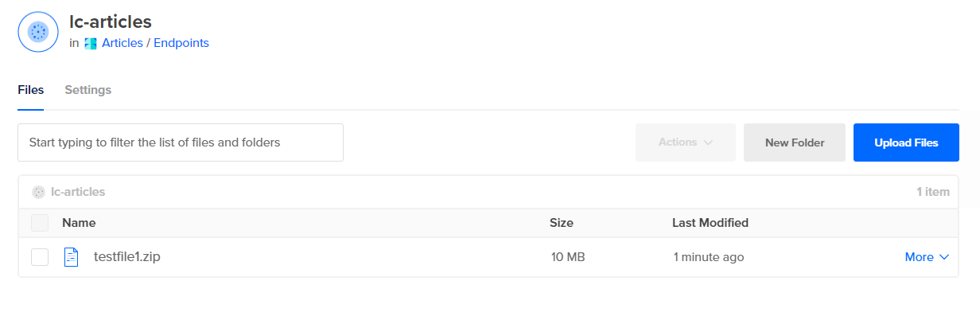This screenshot has width=980, height=324.
Task: Sort files by Size column header
Action: 562,223
